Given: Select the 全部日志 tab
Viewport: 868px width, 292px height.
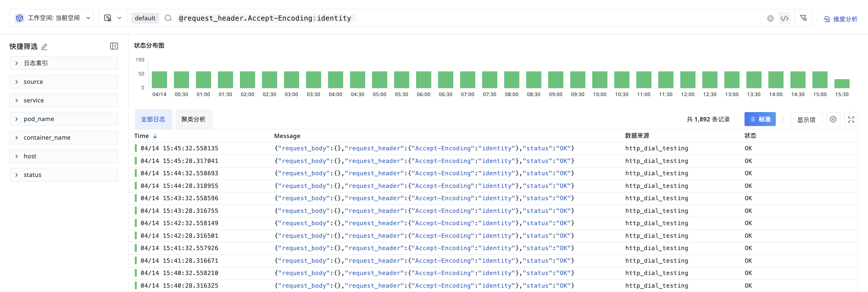Looking at the screenshot, I should (153, 119).
